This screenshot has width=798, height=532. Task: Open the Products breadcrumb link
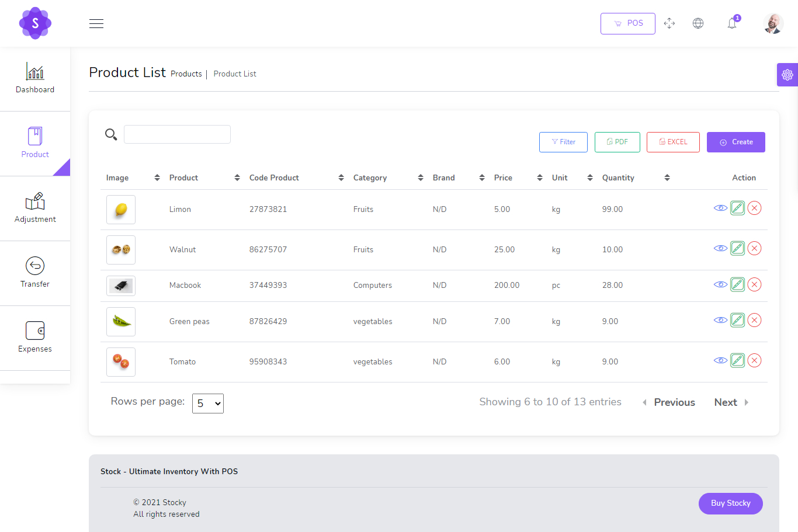(x=186, y=74)
